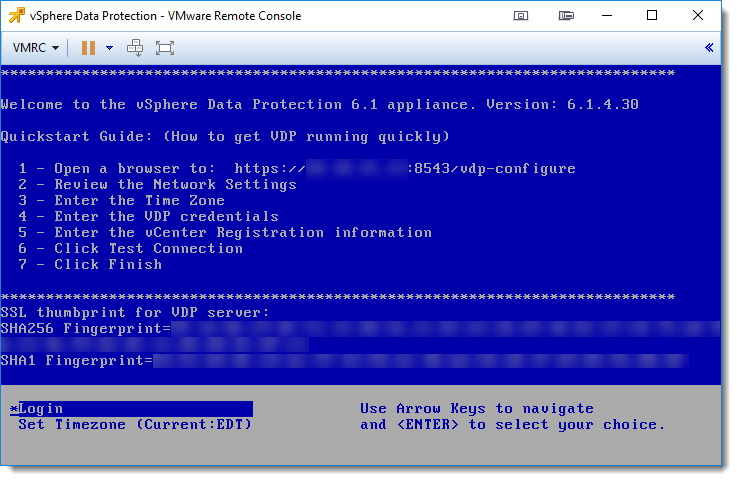Click 'Click Test Connection' step
Screen dimensions: 737x481
coord(149,248)
